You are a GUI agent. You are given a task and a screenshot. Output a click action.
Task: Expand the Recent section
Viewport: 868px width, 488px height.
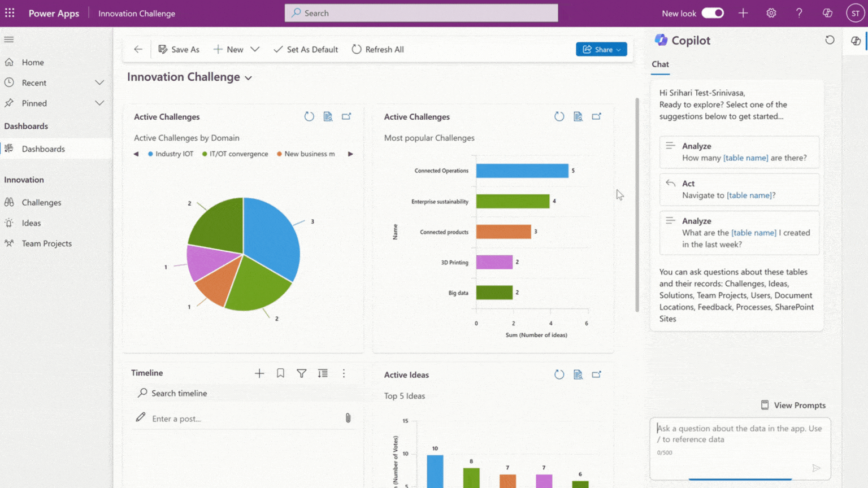pos(99,82)
